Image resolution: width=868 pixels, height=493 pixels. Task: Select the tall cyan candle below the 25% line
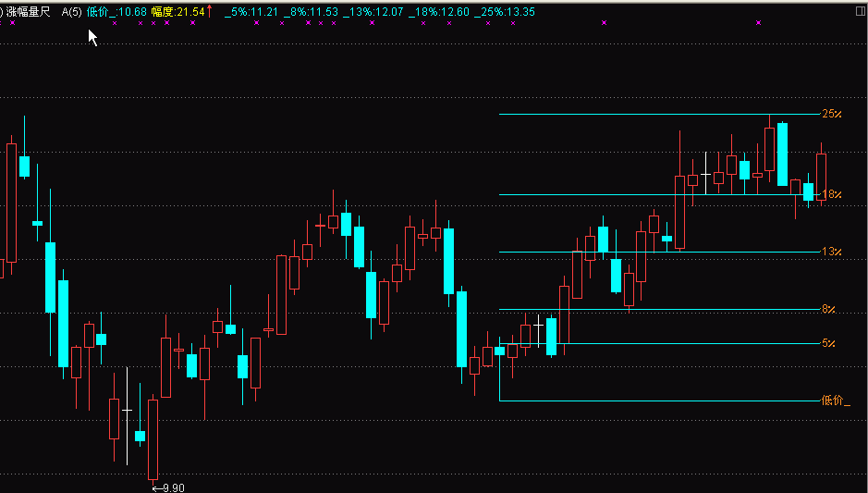tap(782, 154)
